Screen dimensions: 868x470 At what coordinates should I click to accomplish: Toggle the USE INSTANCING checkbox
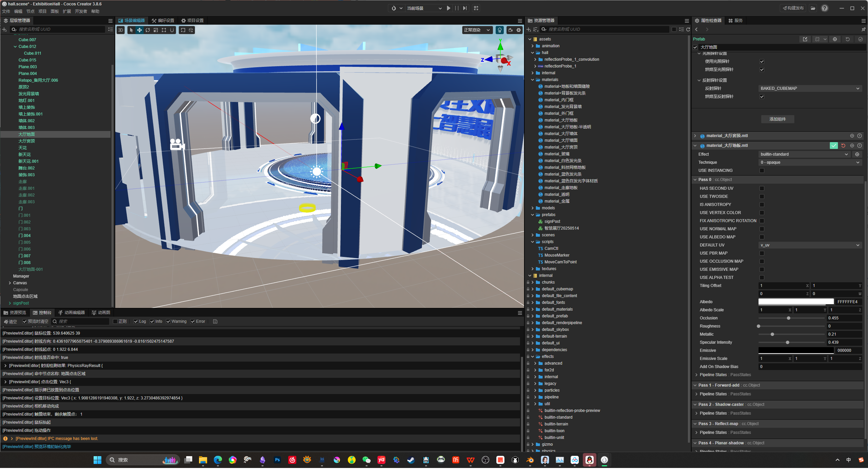click(x=762, y=171)
